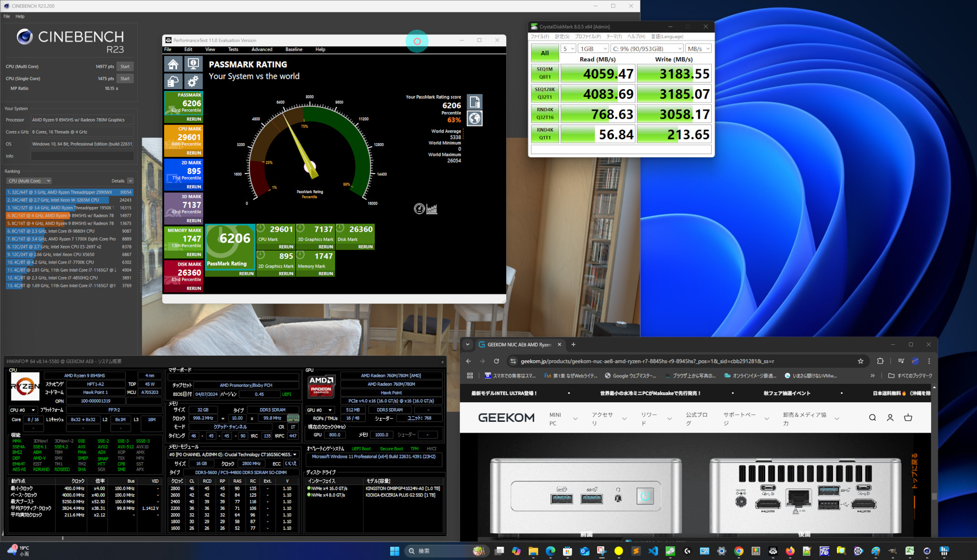Run All tests in CrystalDiskMark
Image resolution: width=977 pixels, height=560 pixels.
(x=545, y=53)
